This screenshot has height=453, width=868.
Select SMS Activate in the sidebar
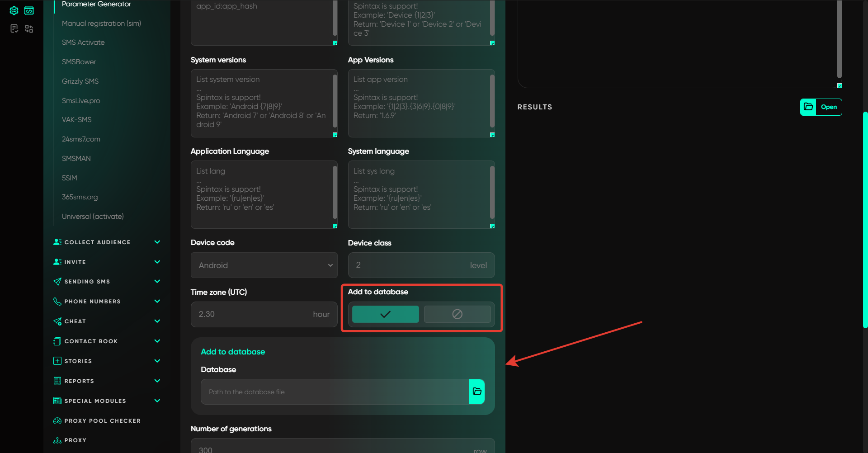pos(83,42)
